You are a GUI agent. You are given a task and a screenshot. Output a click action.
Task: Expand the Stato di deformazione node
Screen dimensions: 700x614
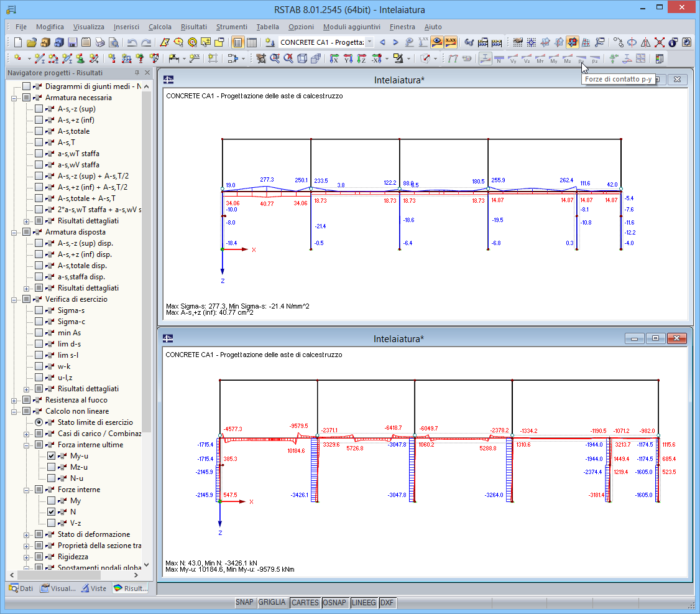[x=27, y=534]
